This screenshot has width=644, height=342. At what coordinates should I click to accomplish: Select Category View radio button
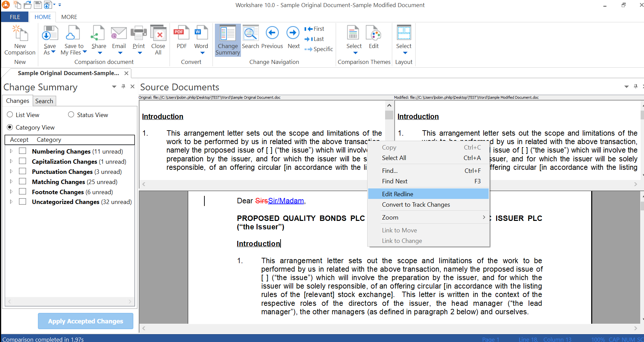pyautogui.click(x=10, y=127)
